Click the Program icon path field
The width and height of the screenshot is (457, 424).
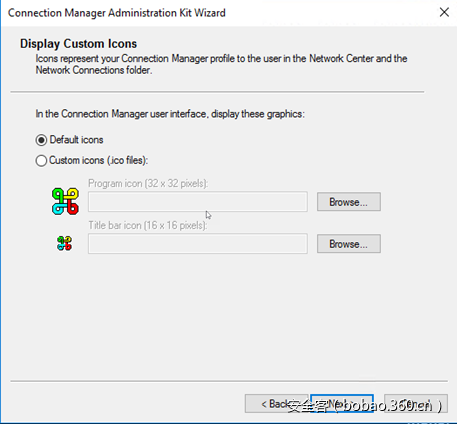point(198,201)
